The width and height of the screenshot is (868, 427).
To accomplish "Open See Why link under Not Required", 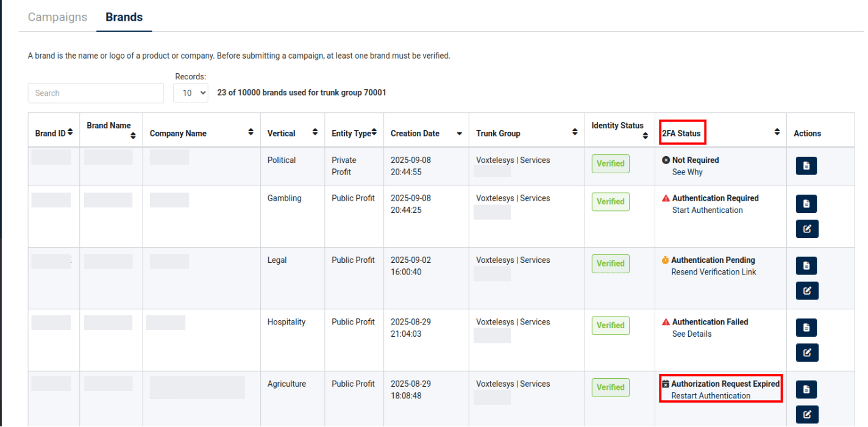I will point(687,173).
